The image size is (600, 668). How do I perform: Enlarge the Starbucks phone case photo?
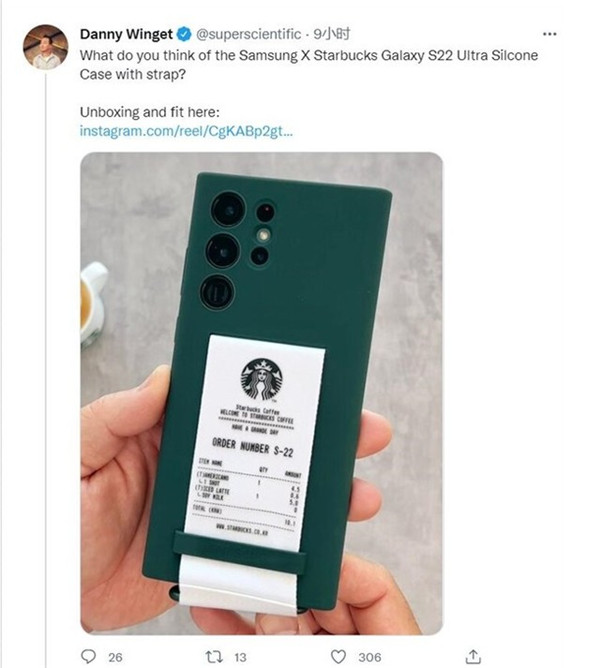pyautogui.click(x=262, y=250)
